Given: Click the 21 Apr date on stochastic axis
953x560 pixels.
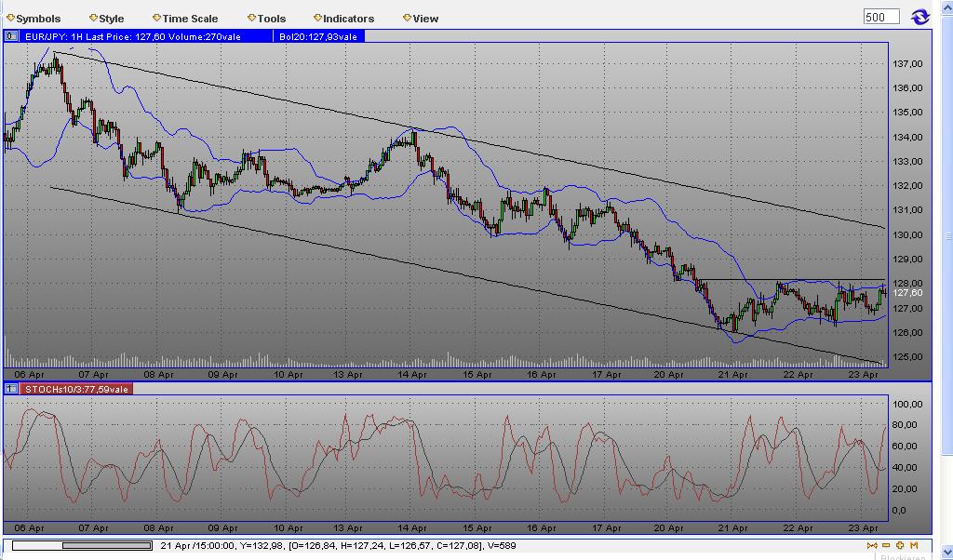Looking at the screenshot, I should (733, 527).
